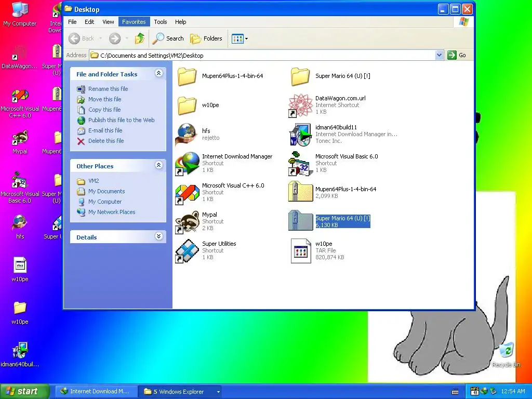This screenshot has width=532, height=399.
Task: Open Search in the Explorer toolbar
Action: (x=168, y=38)
